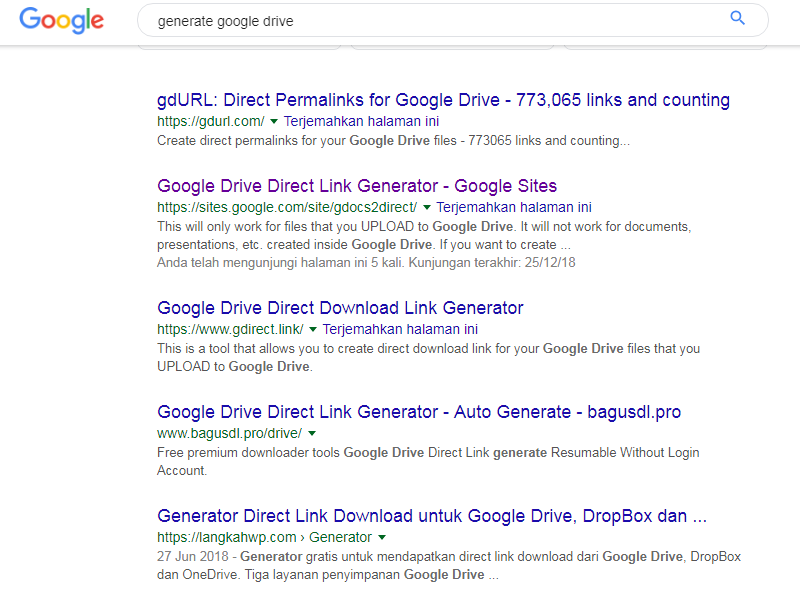Click snippet 'This is a tool that allows you to create'
Viewport: 800px width, 592px height.
pos(429,357)
